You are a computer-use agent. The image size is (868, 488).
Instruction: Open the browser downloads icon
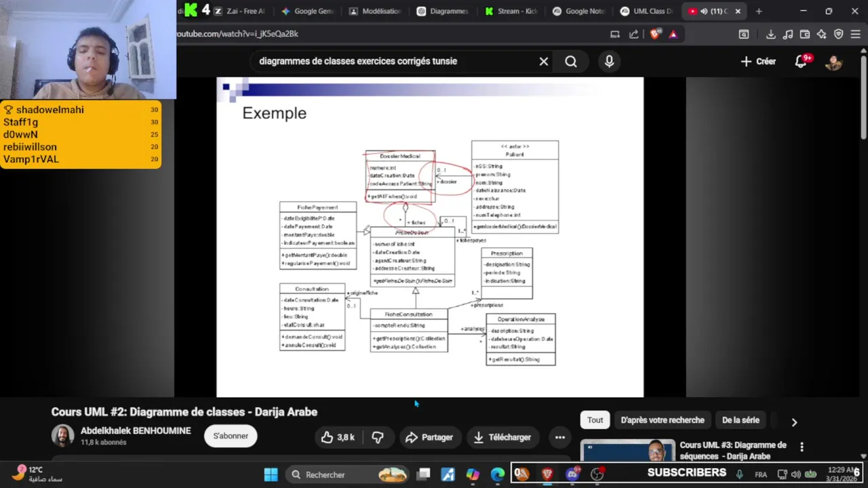[x=771, y=34]
